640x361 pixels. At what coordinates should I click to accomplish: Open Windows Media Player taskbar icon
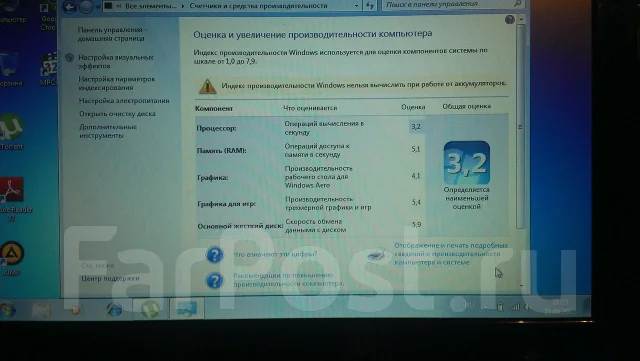tap(76, 310)
